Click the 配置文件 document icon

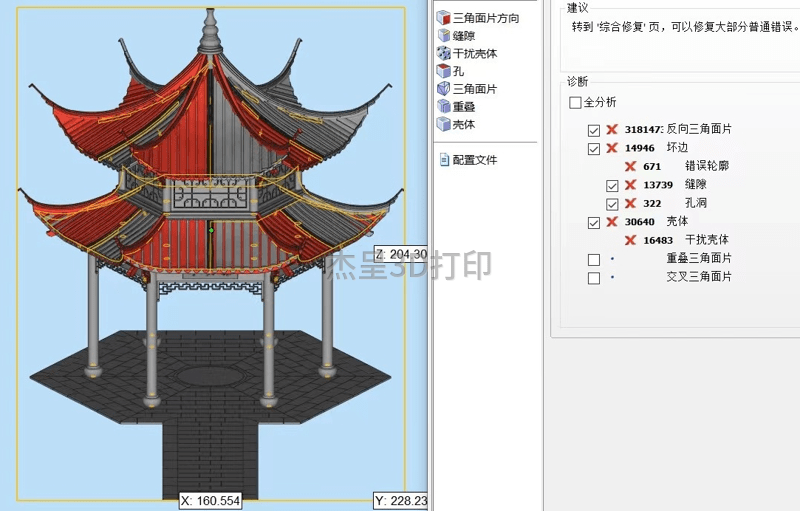[x=444, y=160]
